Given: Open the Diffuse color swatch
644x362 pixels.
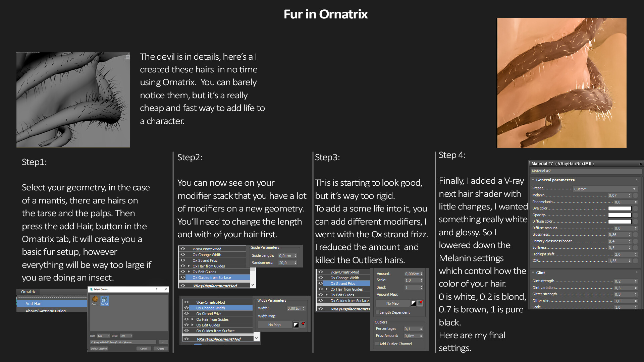Looking at the screenshot, I should tap(620, 222).
